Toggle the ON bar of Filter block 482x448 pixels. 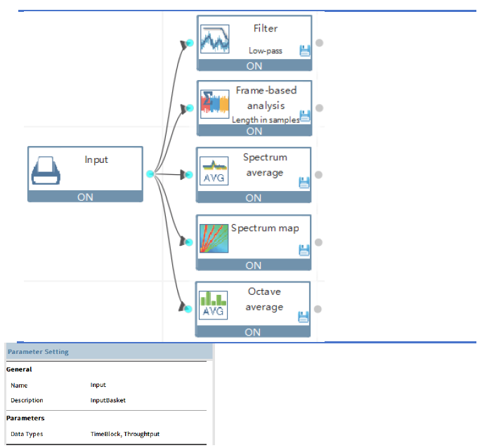(x=254, y=65)
